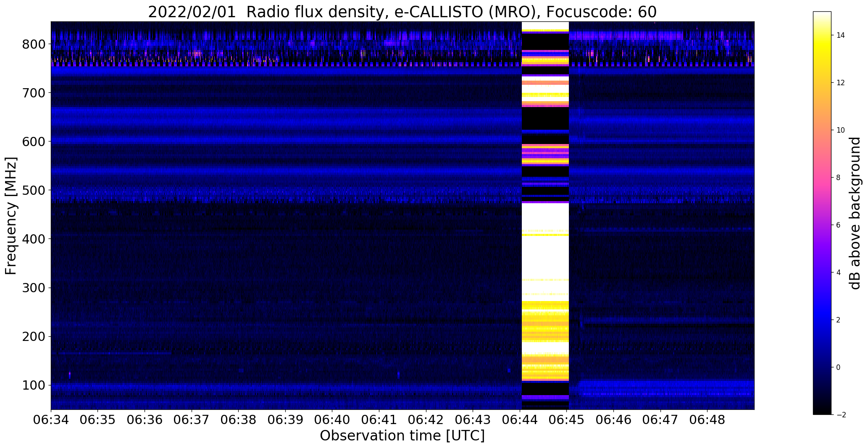Image resolution: width=868 pixels, height=448 pixels.
Task: Click the 06:46 time tick label
Action: (614, 420)
